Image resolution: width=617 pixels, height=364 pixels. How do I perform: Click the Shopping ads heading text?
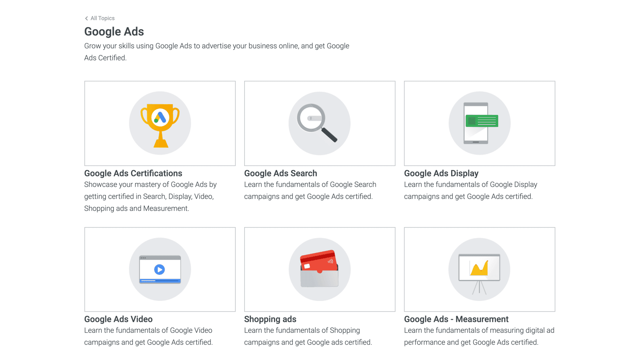(x=270, y=319)
